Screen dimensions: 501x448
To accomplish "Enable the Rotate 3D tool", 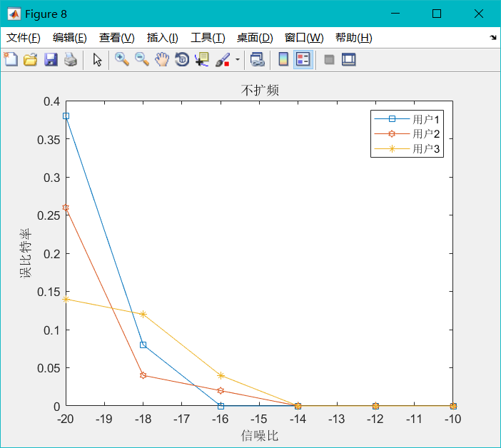I will click(182, 59).
